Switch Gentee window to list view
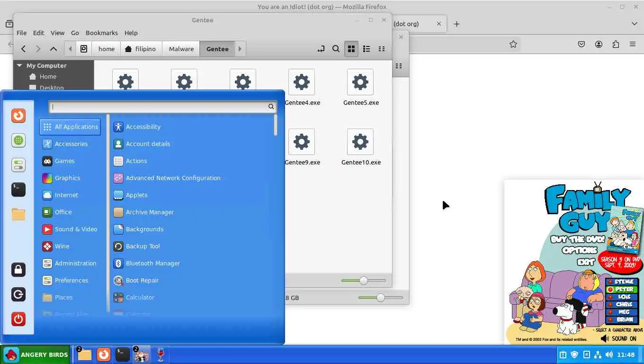The height and width of the screenshot is (364, 644). [366, 49]
